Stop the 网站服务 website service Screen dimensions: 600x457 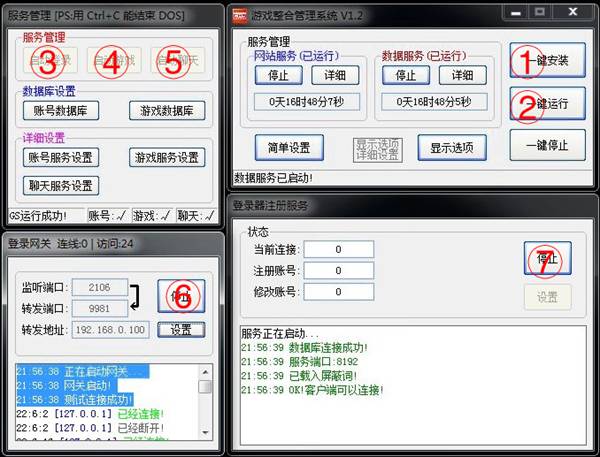pyautogui.click(x=279, y=75)
